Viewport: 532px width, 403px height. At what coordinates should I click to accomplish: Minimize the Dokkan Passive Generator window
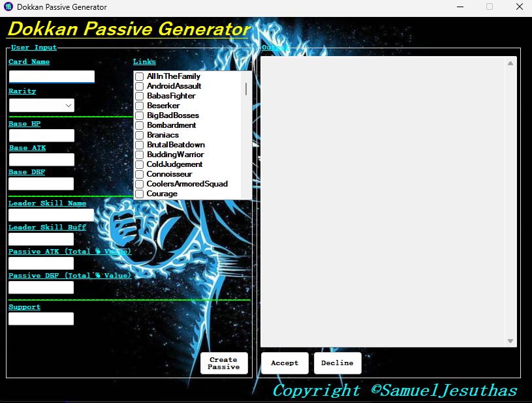460,7
